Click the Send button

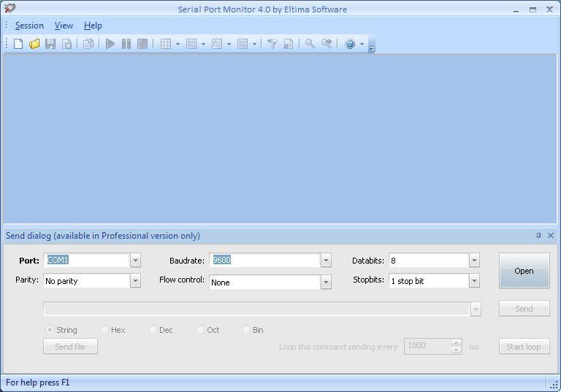click(x=524, y=309)
